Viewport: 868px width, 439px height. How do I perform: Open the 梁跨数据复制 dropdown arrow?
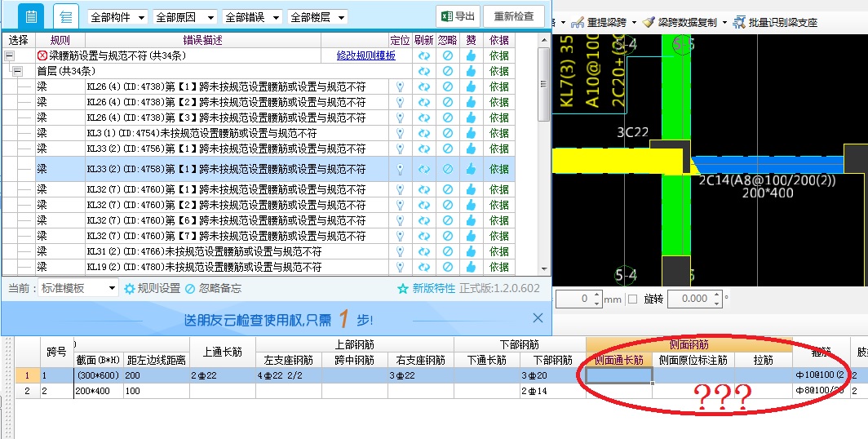(724, 23)
